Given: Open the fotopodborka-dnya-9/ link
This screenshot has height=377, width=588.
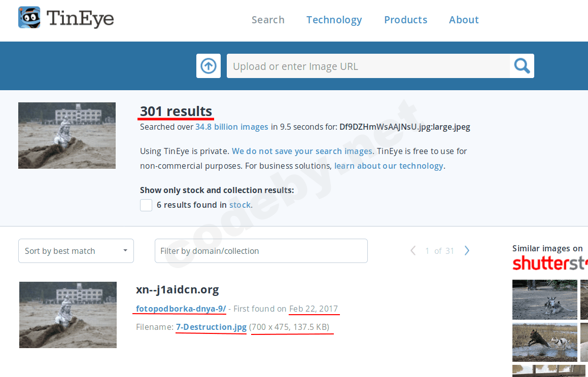Looking at the screenshot, I should (x=181, y=309).
